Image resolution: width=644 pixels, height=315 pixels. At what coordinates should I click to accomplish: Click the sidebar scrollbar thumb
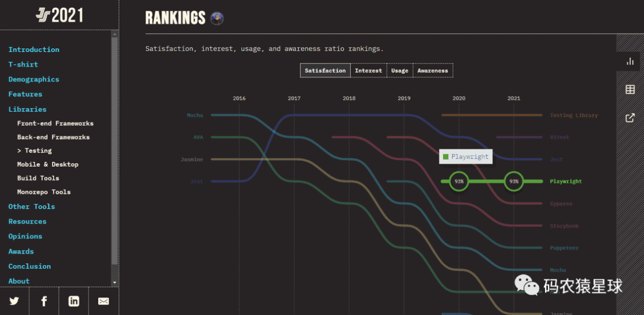[114, 152]
